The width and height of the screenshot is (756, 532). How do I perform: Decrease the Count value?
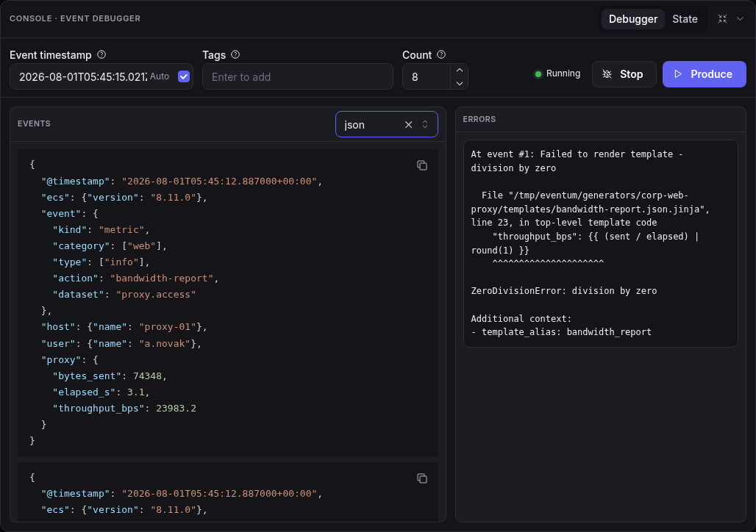pos(460,83)
